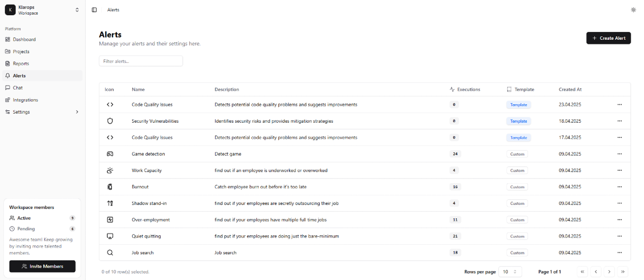The image size is (644, 280).
Task: Click the Quiet quitting row icon
Action: coord(110,236)
